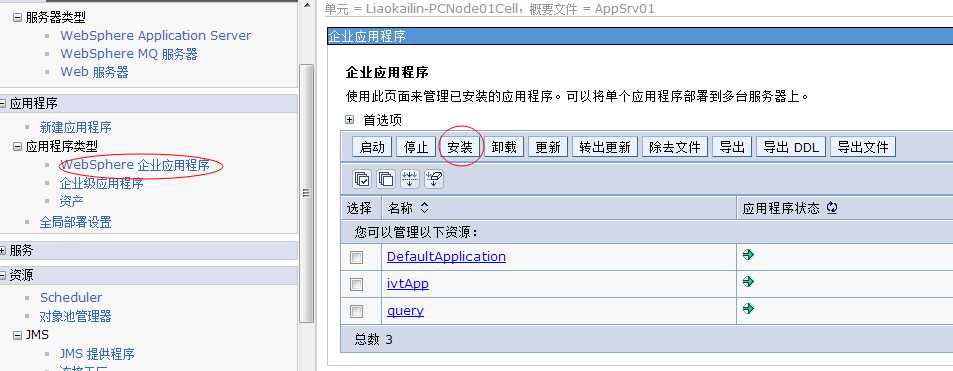Image resolution: width=953 pixels, height=371 pixels.
Task: Collapse the 服务器类型 tree node
Action: click(17, 18)
